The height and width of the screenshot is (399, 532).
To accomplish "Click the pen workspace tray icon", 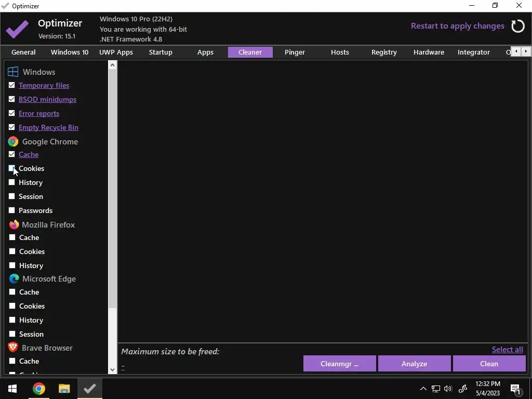I will pos(463,389).
